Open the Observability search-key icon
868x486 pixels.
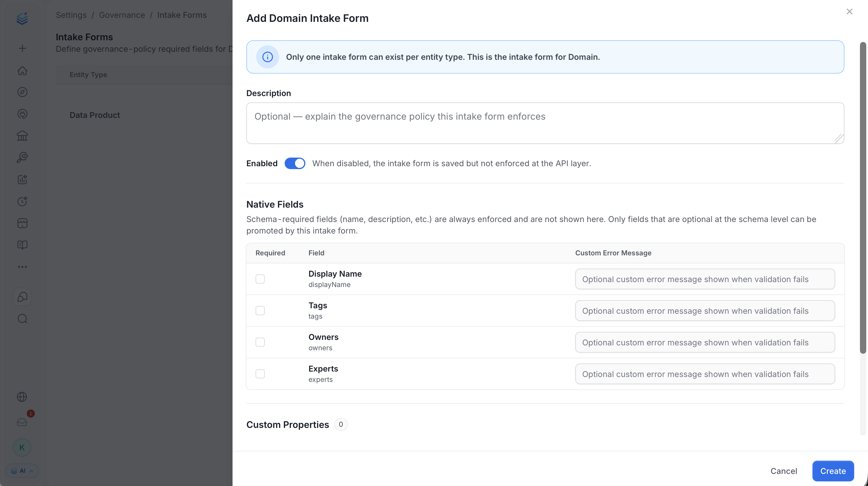(22, 157)
